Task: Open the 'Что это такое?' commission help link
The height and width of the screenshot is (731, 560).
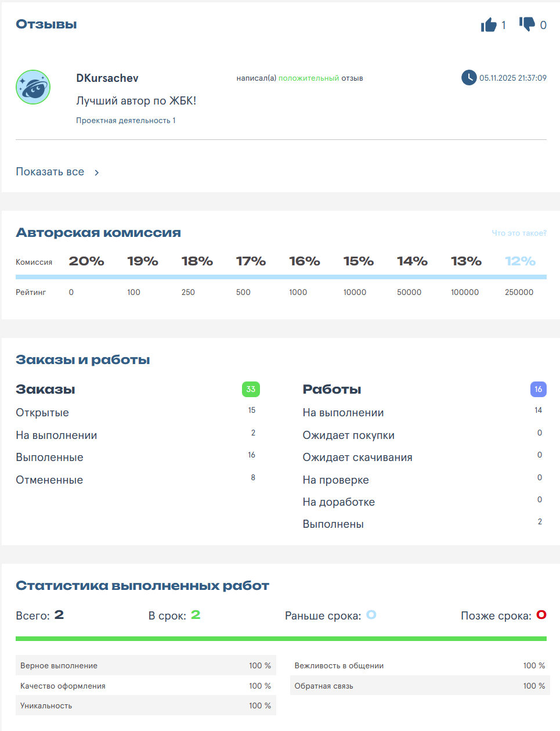Action: [x=519, y=233]
